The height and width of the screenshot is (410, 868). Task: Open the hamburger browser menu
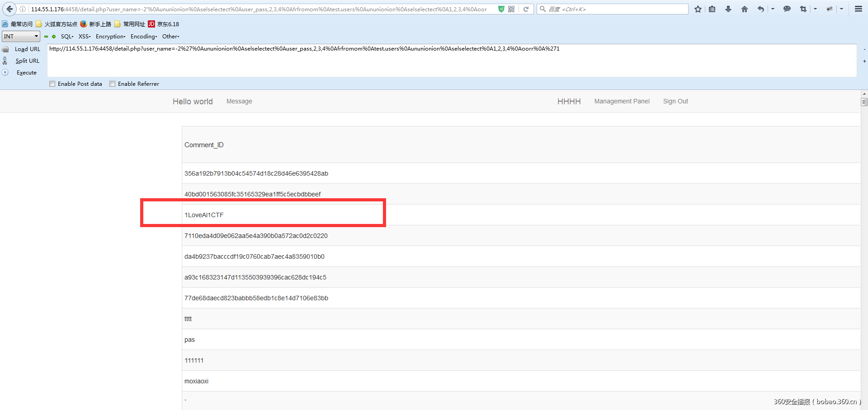click(859, 9)
